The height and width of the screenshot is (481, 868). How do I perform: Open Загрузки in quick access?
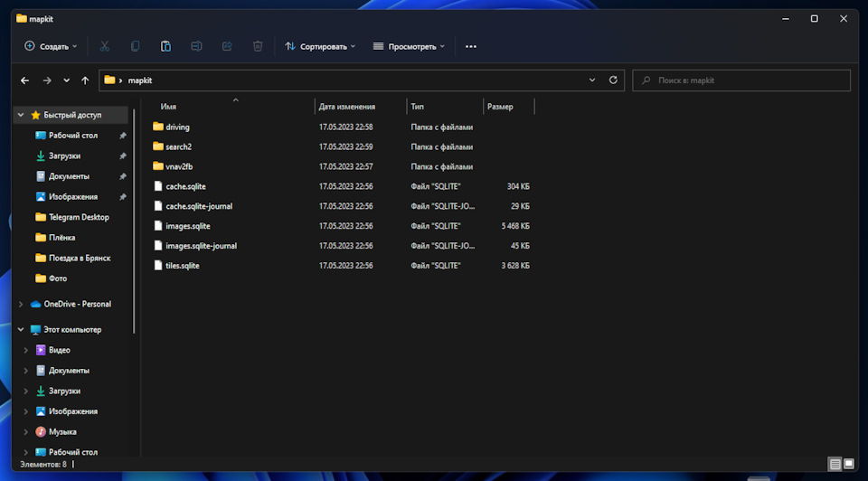64,156
